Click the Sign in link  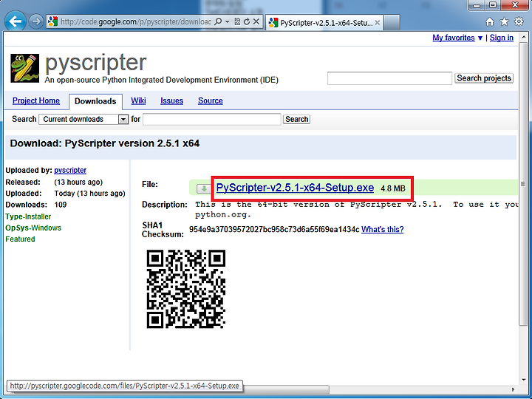point(501,38)
